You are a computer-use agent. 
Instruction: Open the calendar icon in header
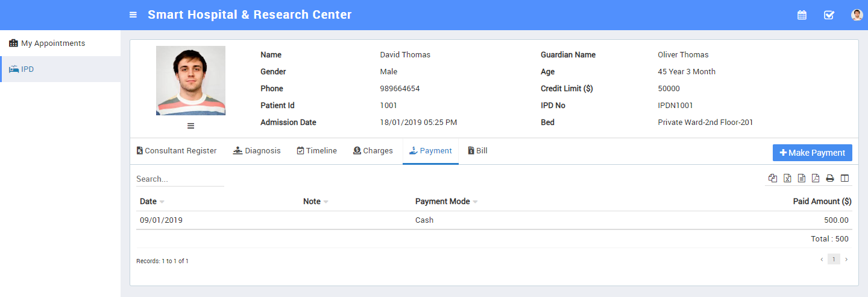pyautogui.click(x=802, y=15)
